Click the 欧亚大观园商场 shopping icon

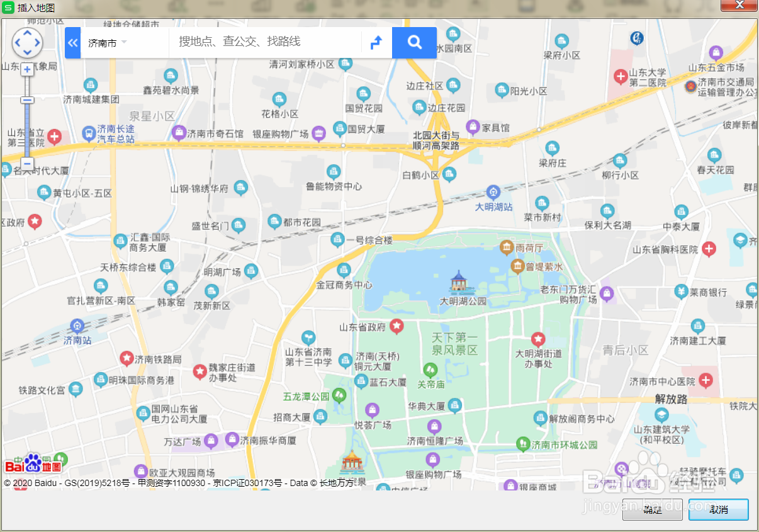tap(141, 471)
